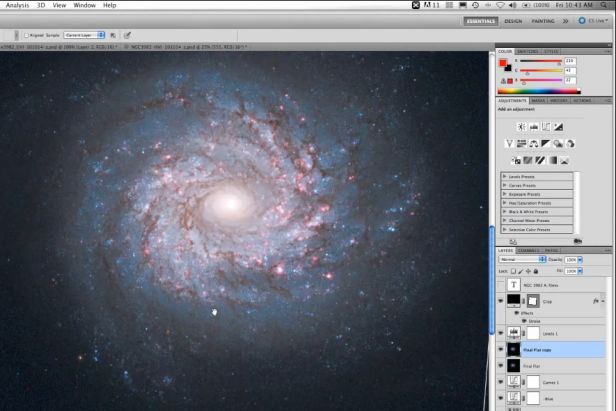This screenshot has height=411, width=616.
Task: Add a Curves adjustment from icon grid
Action: click(x=546, y=127)
